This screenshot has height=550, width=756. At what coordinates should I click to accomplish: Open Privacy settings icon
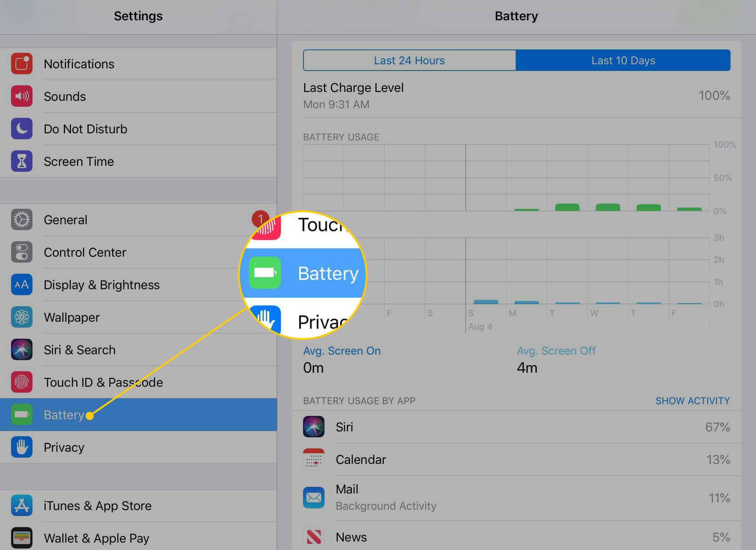click(x=22, y=446)
